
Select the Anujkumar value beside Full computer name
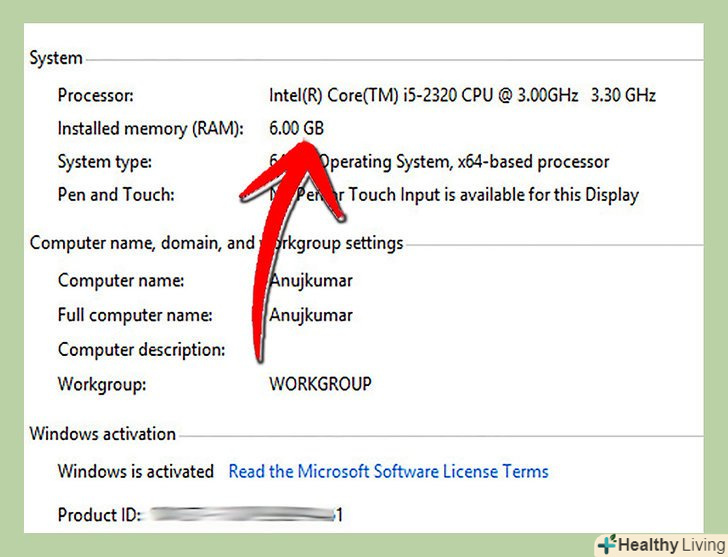[x=312, y=316]
